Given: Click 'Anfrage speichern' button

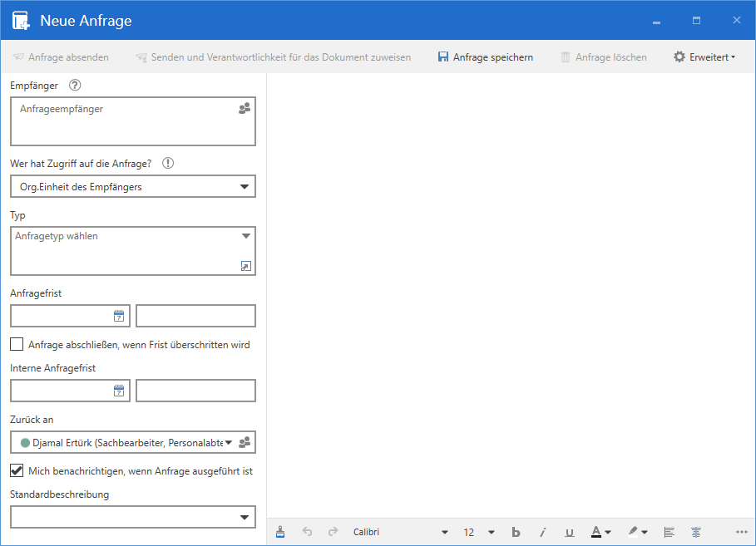Looking at the screenshot, I should coord(486,57).
